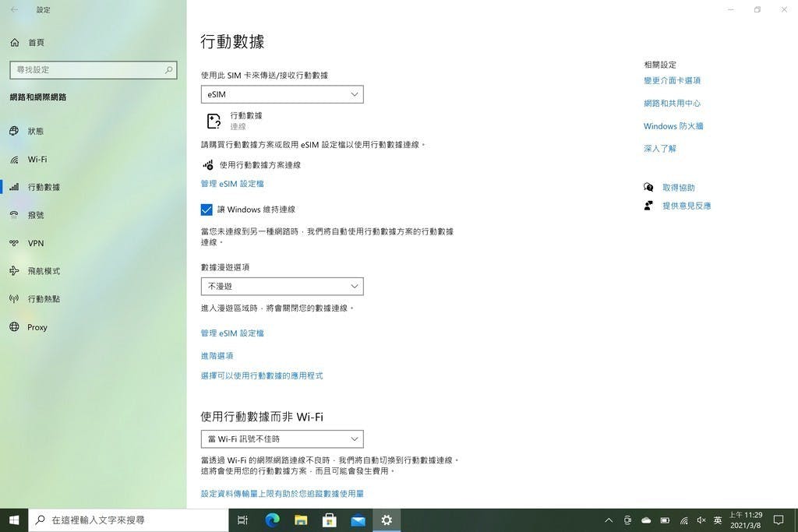Click the taskbar search box 在這裡輸入文字來搜尋

point(129,520)
